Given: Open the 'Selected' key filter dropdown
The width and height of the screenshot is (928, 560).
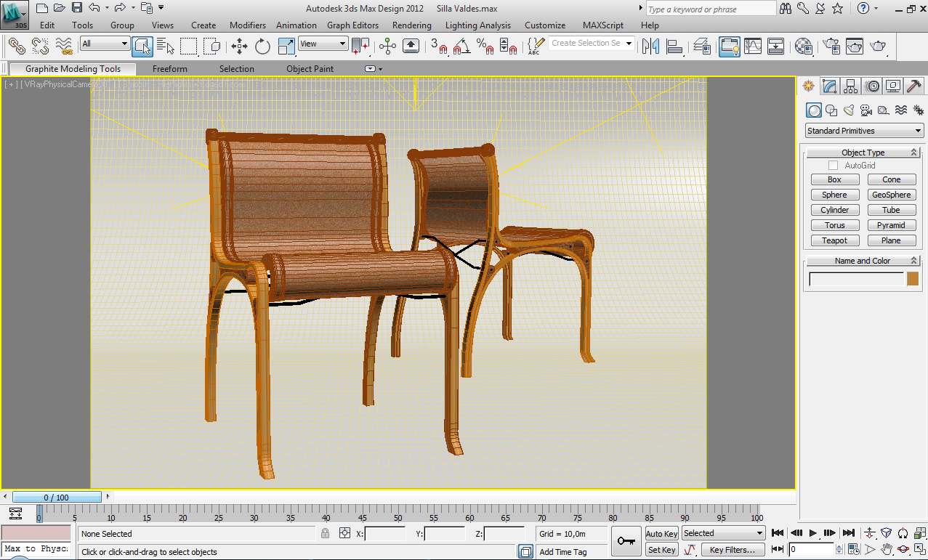Looking at the screenshot, I should coord(723,533).
